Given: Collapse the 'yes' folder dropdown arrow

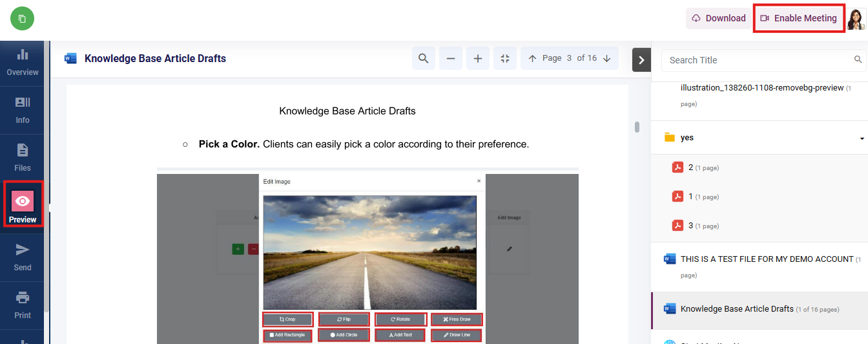Looking at the screenshot, I should click(862, 138).
